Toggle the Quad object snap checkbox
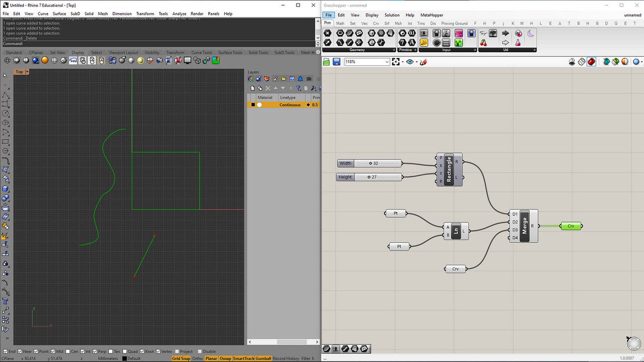 click(124, 352)
